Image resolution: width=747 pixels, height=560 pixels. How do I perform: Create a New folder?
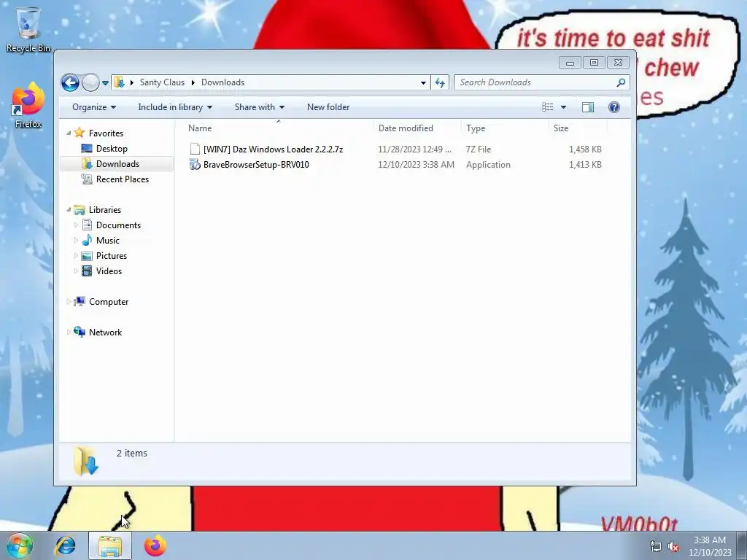(x=328, y=107)
